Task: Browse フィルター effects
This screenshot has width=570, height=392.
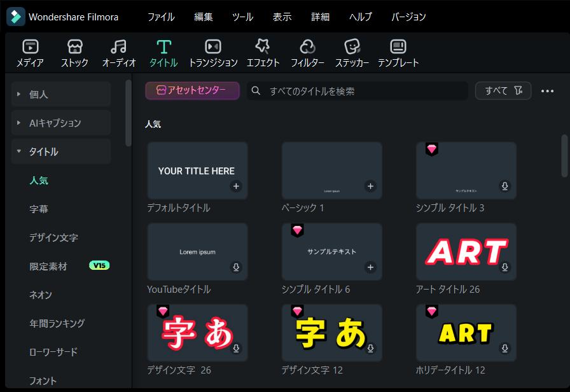Action: click(307, 52)
